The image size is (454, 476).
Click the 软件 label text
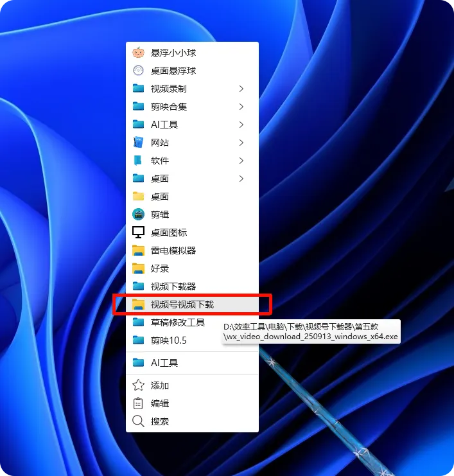point(160,161)
